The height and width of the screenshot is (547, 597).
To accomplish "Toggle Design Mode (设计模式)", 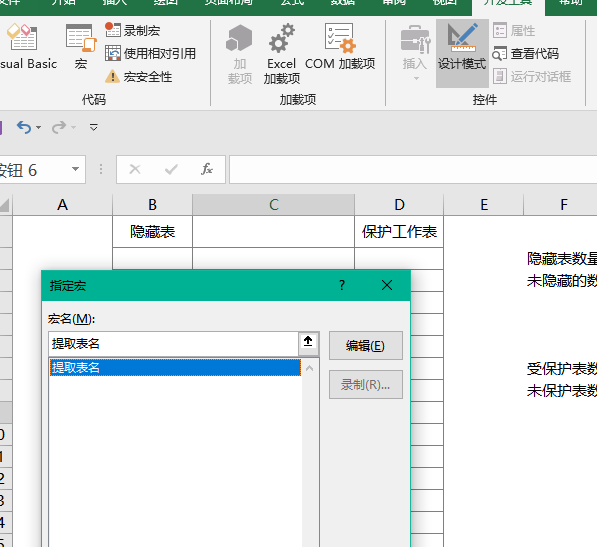I will (462, 53).
